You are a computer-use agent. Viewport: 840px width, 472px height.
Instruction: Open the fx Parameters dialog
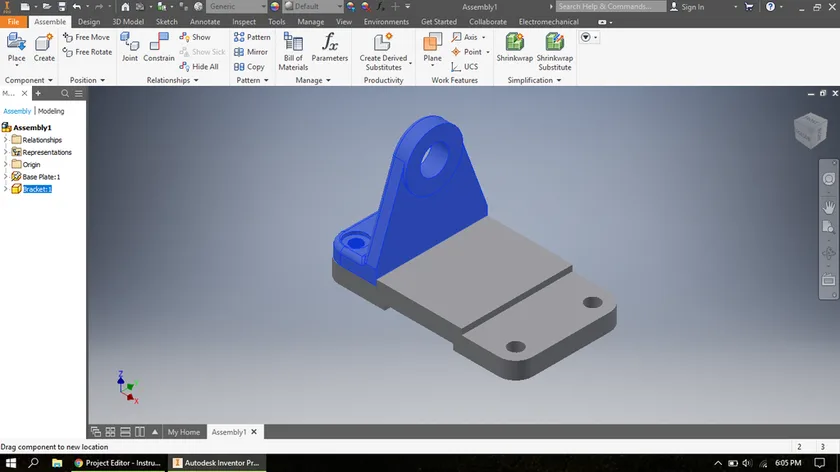[329, 48]
